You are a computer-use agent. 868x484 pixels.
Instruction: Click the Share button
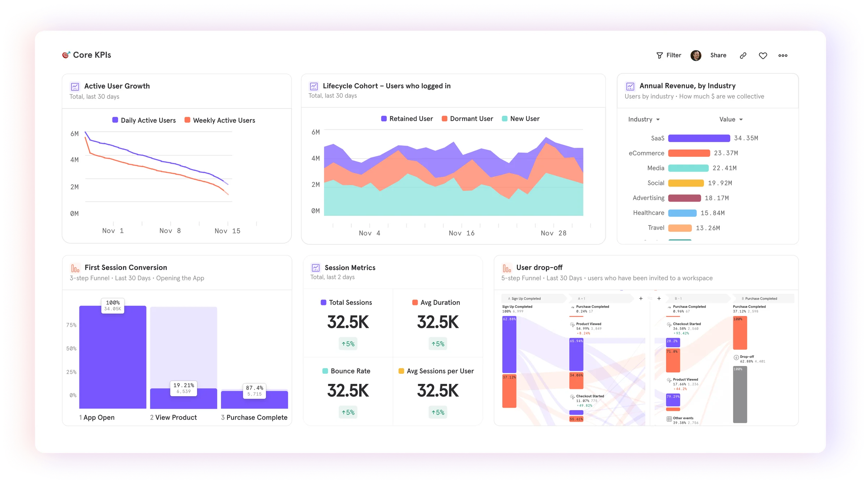[718, 55]
